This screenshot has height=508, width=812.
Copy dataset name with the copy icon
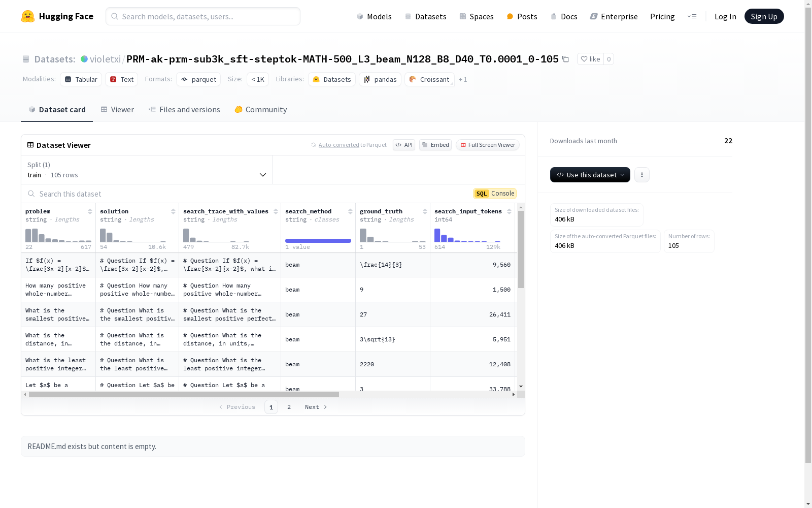[x=565, y=59]
